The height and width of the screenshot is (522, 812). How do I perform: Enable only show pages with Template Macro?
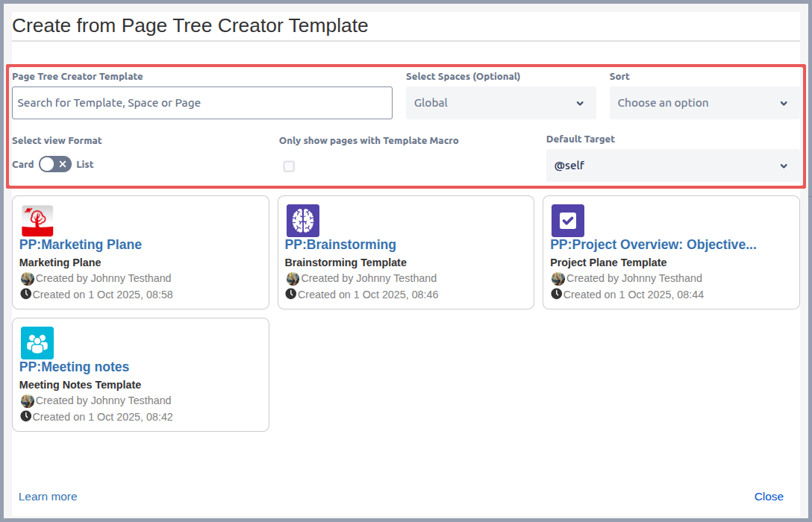pyautogui.click(x=289, y=166)
